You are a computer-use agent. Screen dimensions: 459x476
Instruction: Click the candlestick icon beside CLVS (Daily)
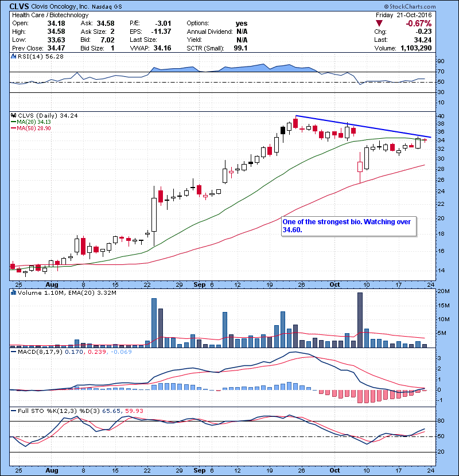click(x=13, y=116)
